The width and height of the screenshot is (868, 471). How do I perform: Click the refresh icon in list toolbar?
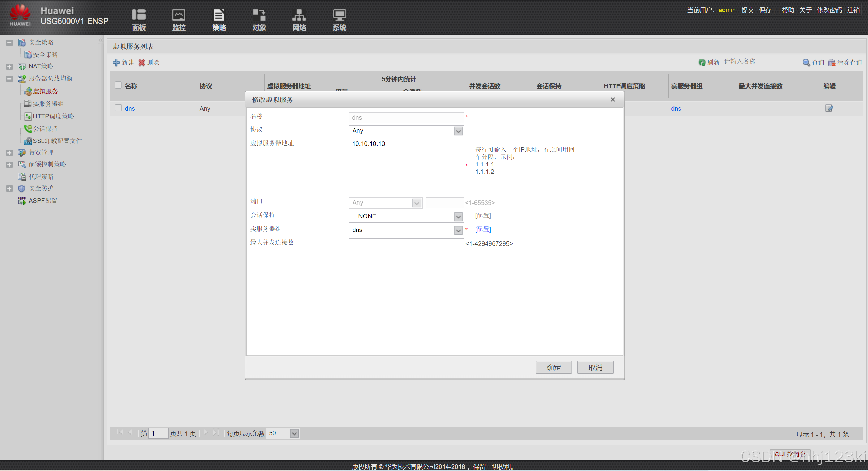[x=702, y=62]
